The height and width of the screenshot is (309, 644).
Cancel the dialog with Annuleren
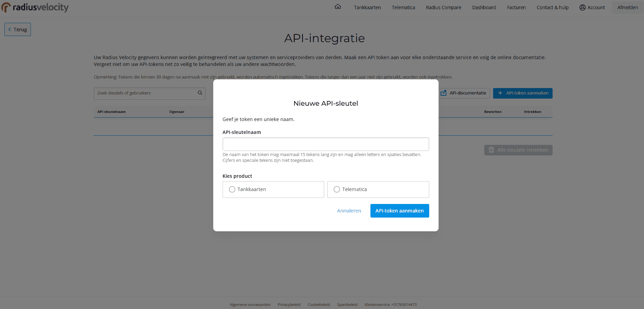(349, 211)
